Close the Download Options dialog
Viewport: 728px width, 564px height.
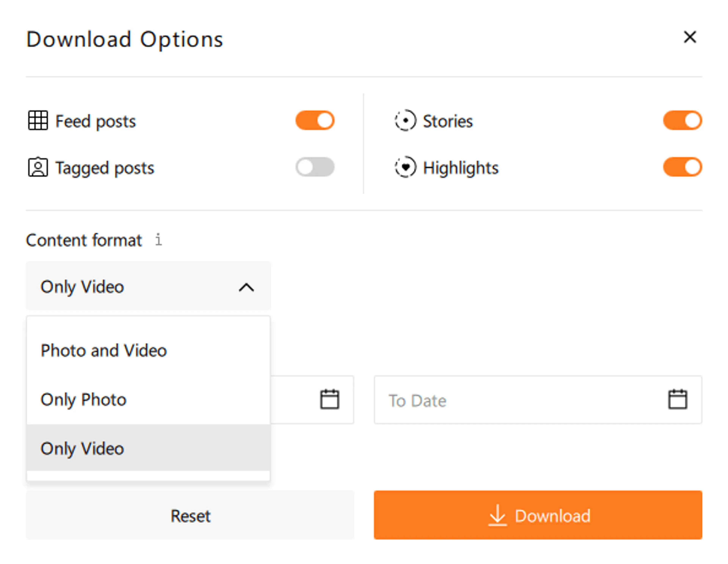point(690,37)
